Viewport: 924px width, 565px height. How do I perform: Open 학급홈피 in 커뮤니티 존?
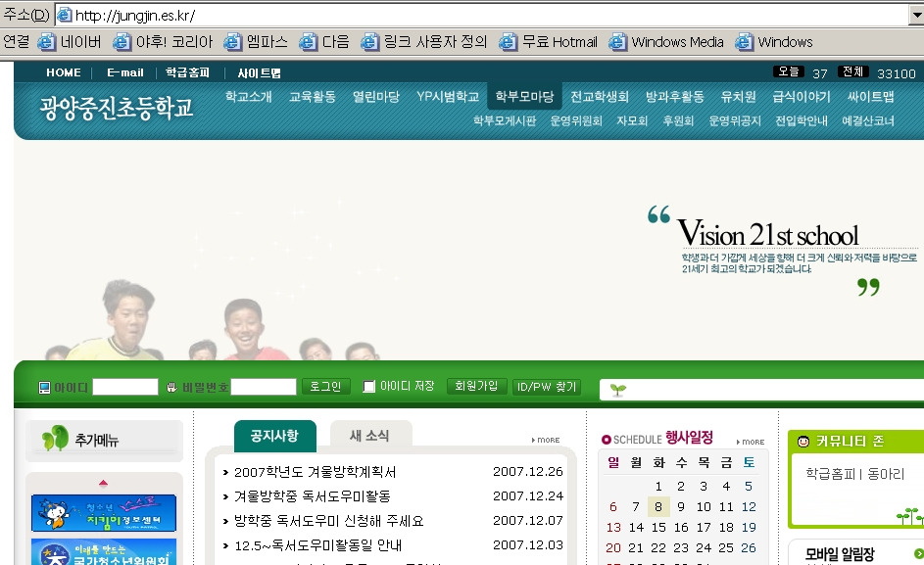coord(830,474)
